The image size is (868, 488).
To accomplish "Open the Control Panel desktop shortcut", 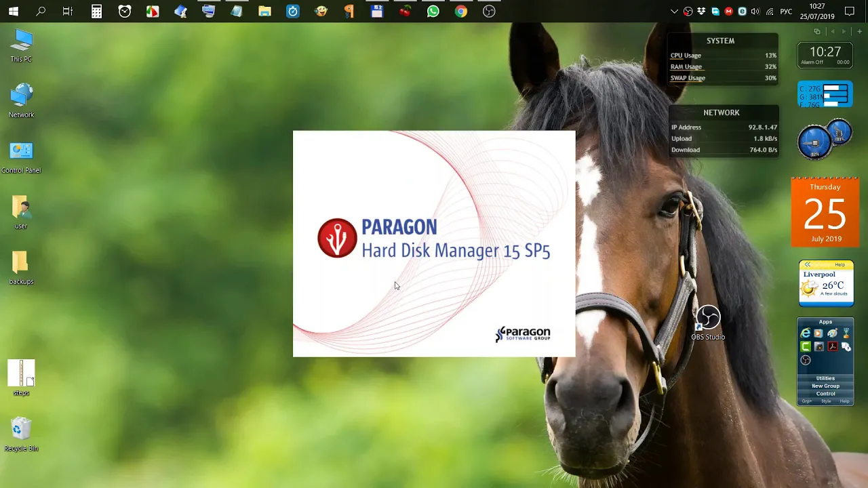I will (x=21, y=157).
